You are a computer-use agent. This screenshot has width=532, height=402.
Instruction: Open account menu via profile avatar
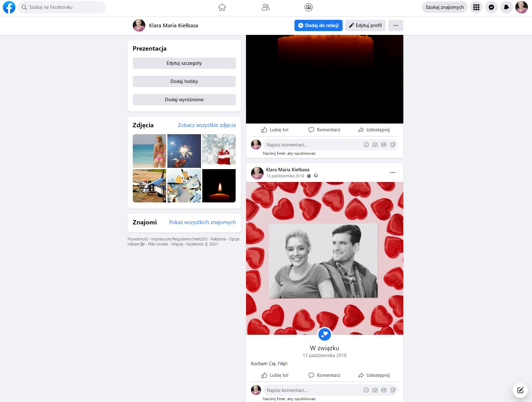521,7
